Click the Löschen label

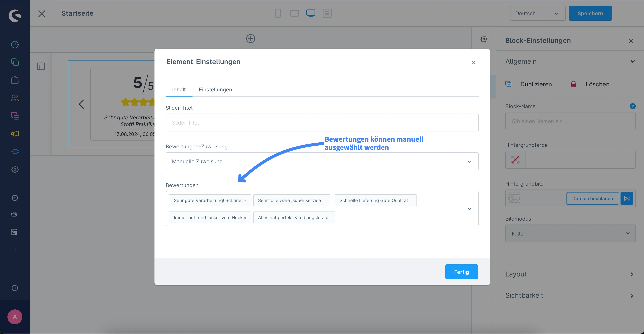(597, 85)
